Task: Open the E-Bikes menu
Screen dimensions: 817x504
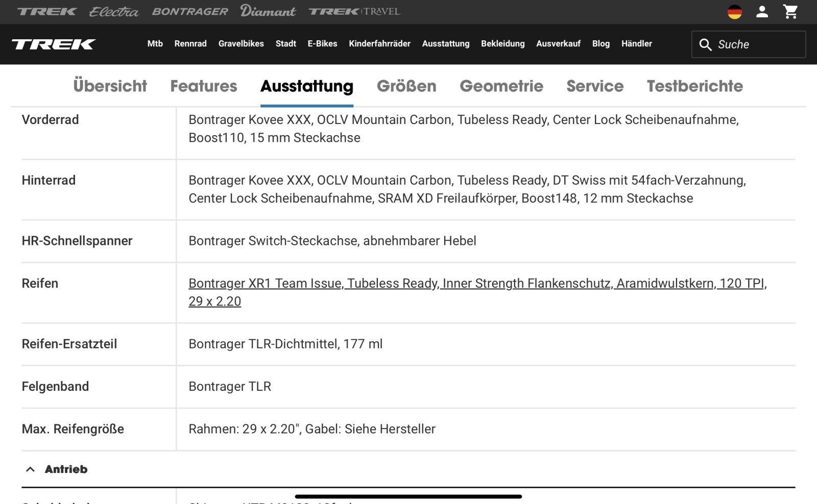Action: pyautogui.click(x=322, y=44)
